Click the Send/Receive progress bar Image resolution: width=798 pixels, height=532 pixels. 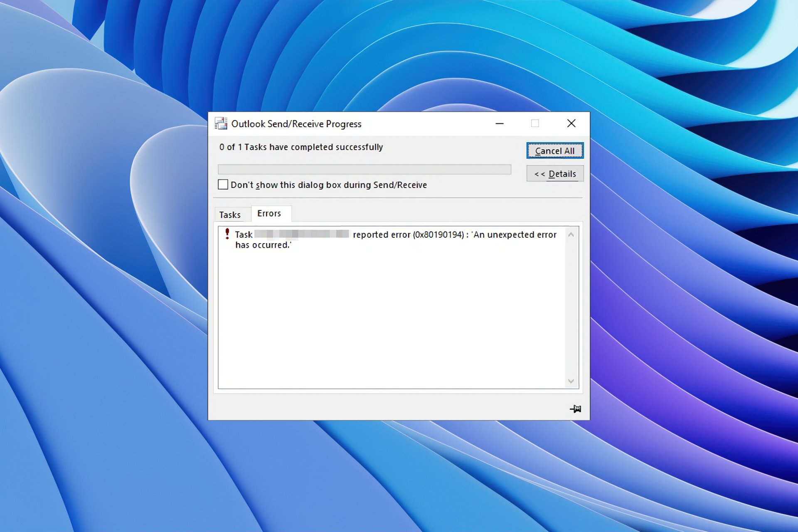tap(365, 169)
